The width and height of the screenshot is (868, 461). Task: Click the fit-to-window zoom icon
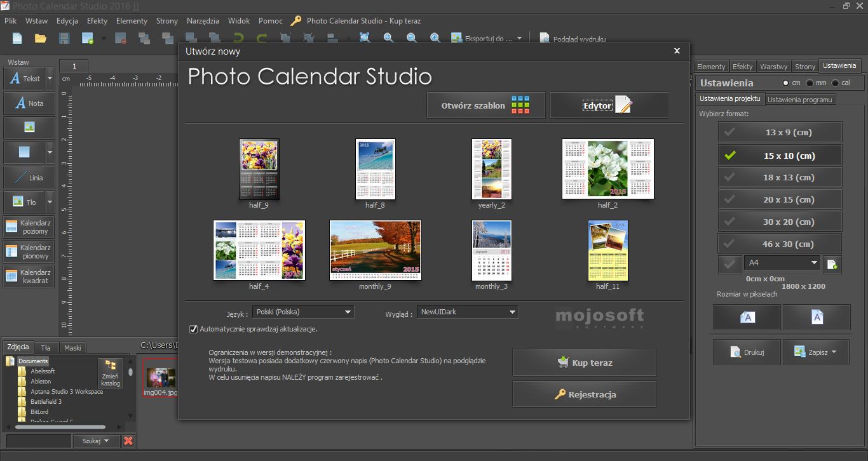[x=365, y=38]
